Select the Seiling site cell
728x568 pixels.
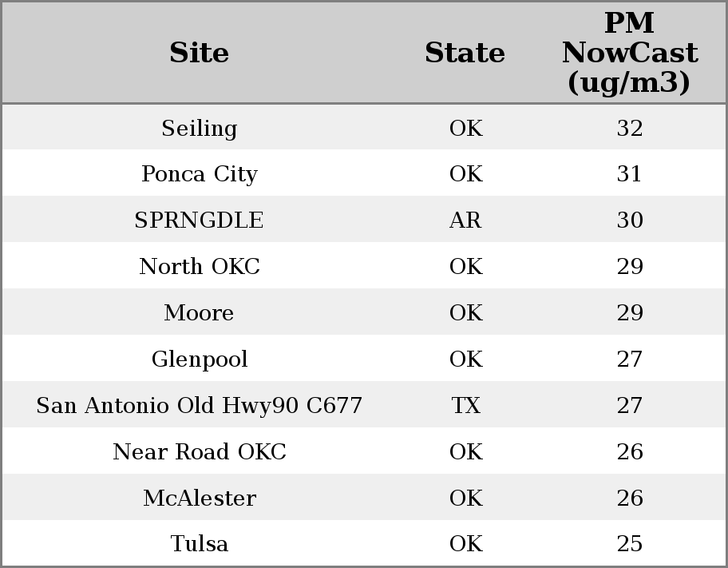point(199,129)
